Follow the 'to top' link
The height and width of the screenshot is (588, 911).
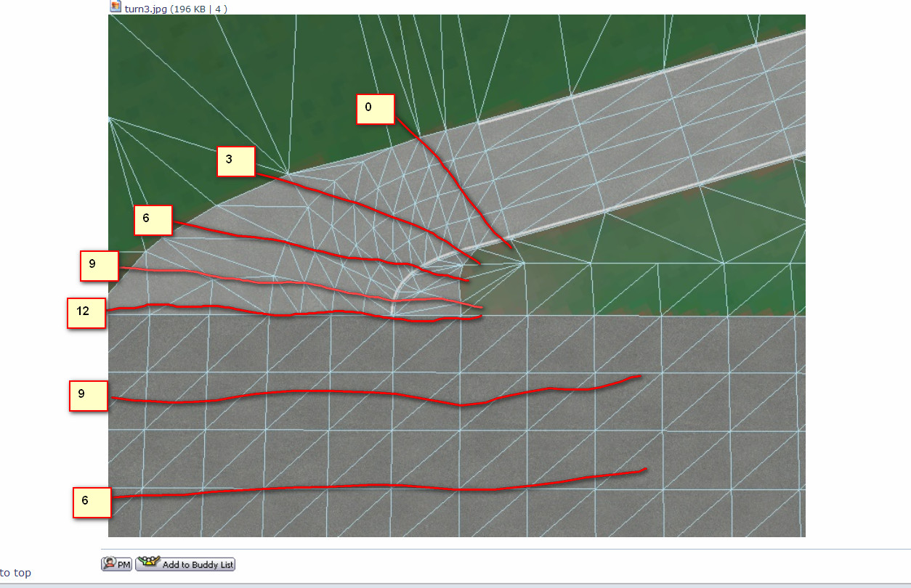coord(15,573)
